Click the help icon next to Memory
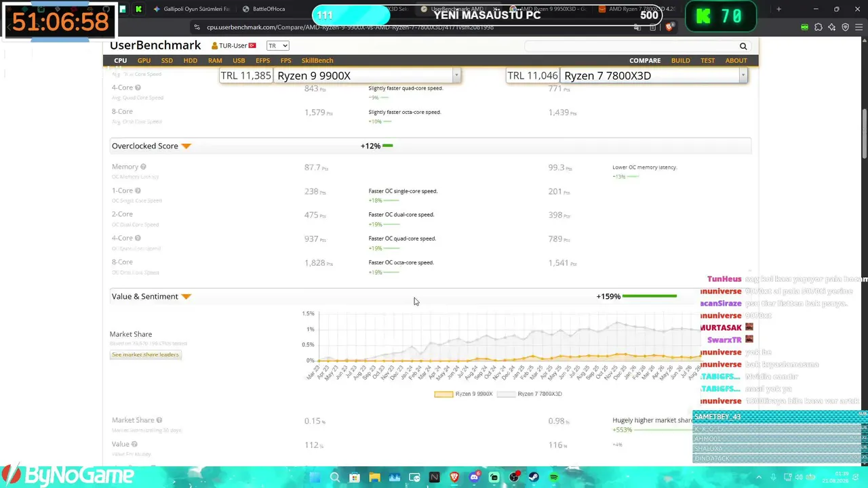868x488 pixels. coord(144,167)
